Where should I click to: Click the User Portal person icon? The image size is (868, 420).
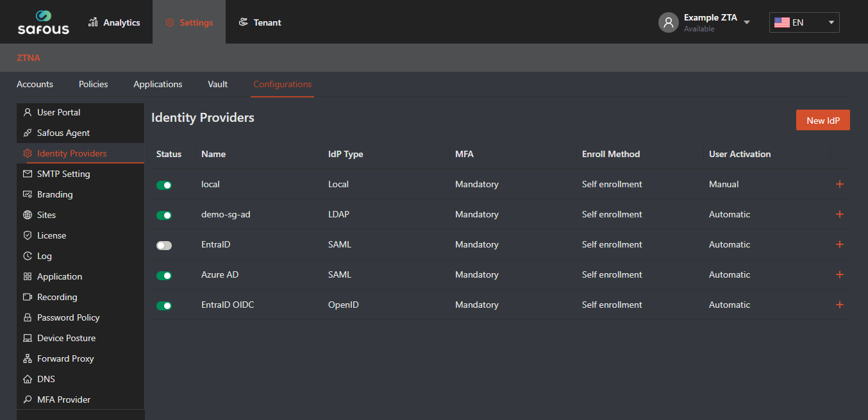(28, 112)
